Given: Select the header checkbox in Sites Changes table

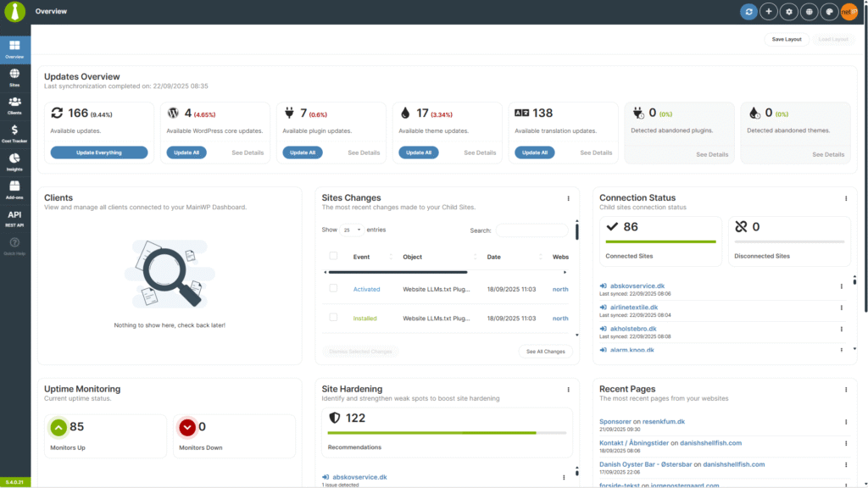Looking at the screenshot, I should coord(333,257).
